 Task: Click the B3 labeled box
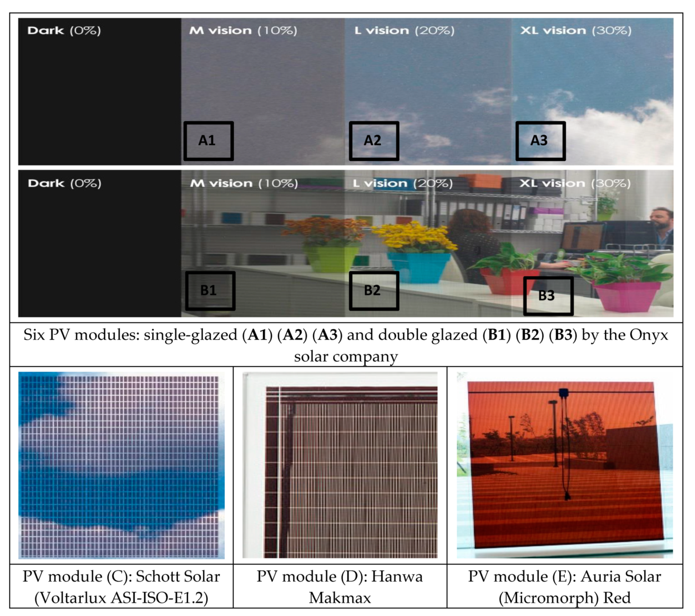click(548, 296)
